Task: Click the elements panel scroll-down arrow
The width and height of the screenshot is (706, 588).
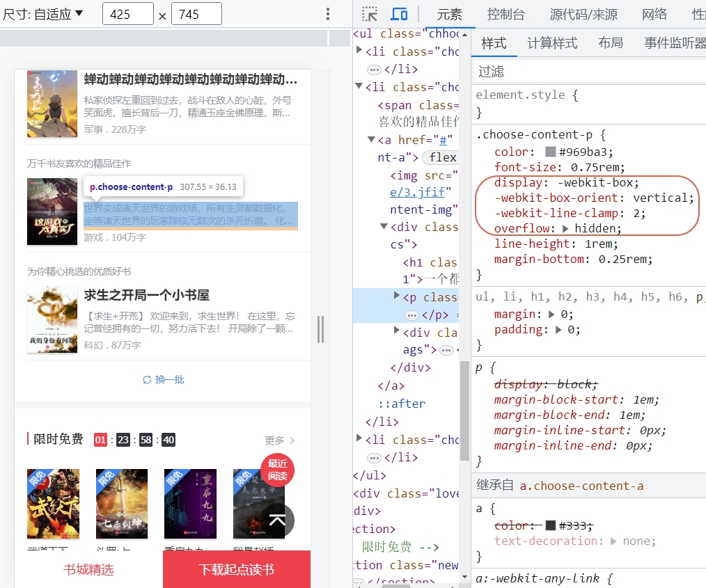Action: (464, 577)
